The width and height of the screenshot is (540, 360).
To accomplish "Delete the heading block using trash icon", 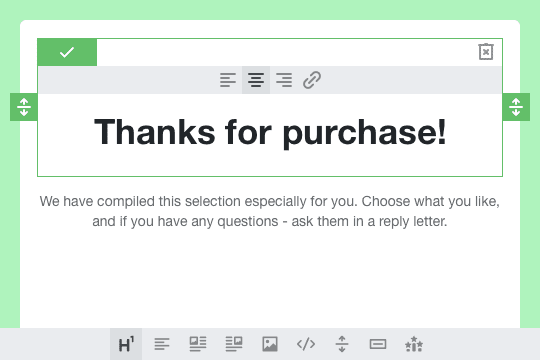I will 486,52.
